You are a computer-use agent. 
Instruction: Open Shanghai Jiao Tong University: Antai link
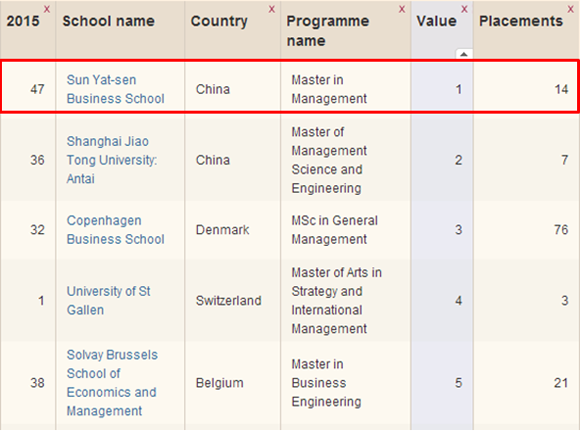[112, 160]
